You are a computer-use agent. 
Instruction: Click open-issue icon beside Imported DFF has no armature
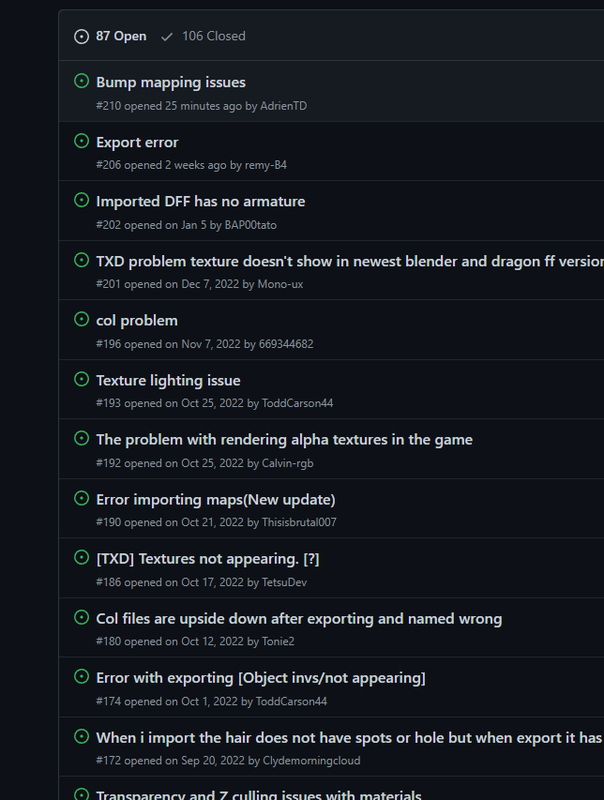pyautogui.click(x=82, y=200)
